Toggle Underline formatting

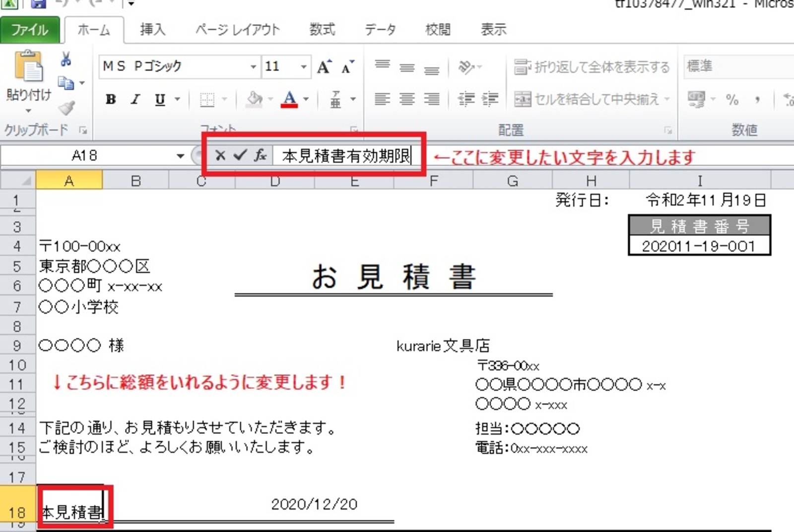pyautogui.click(x=159, y=99)
